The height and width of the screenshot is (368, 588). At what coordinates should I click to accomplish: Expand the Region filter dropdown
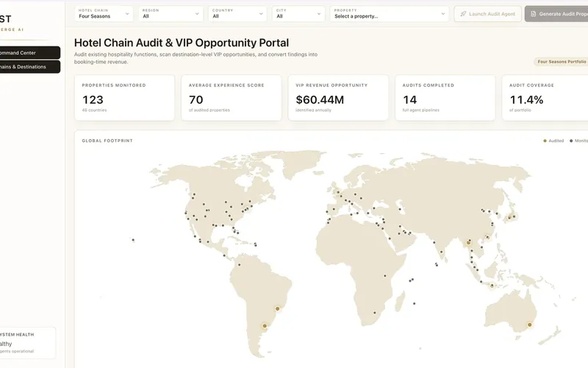[171, 14]
